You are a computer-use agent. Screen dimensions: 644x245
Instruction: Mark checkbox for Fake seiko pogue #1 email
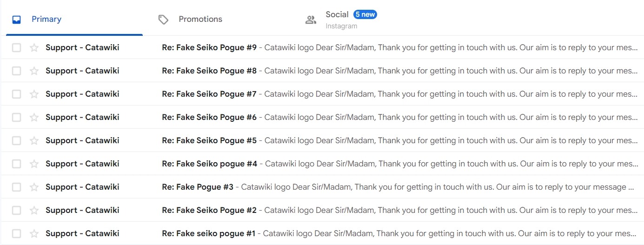17,233
